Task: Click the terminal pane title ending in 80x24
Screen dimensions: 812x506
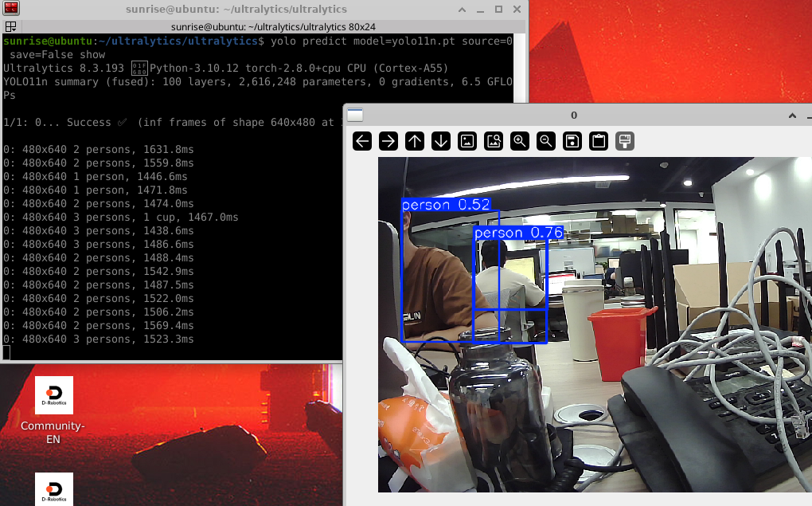Action: coord(273,27)
